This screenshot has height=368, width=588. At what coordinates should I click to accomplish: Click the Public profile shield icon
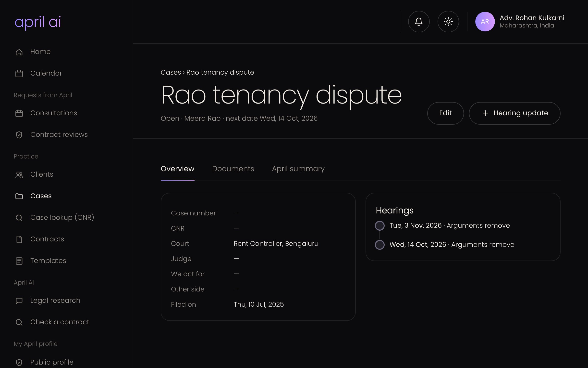pos(19,362)
